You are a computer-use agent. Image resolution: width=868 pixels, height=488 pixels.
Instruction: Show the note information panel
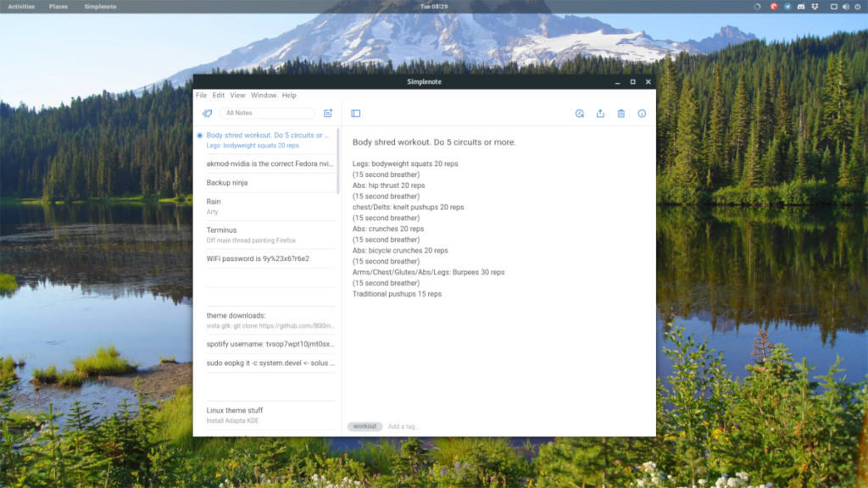(x=643, y=114)
